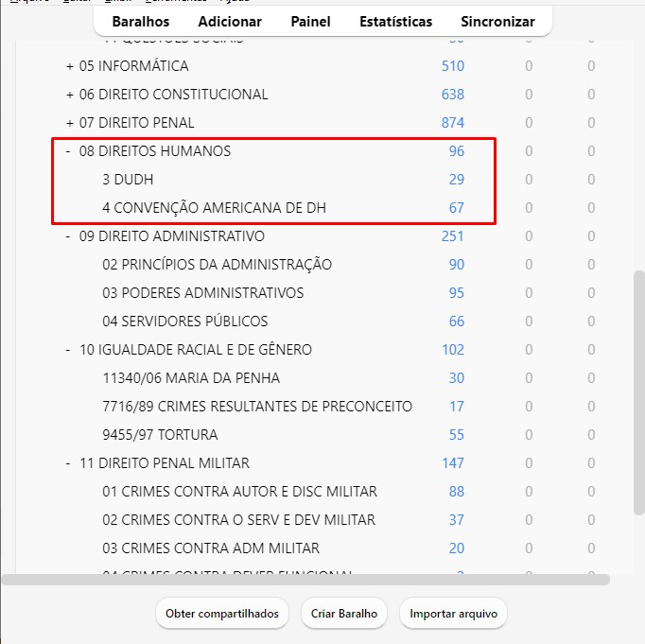Collapse the 11 DIREITO PENAL MILITAR deck
This screenshot has width=645, height=644.
tap(68, 463)
